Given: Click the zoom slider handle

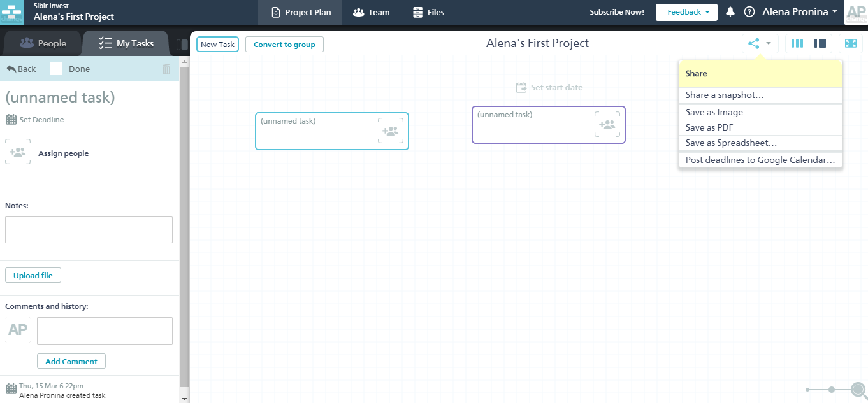Looking at the screenshot, I should pos(832,389).
